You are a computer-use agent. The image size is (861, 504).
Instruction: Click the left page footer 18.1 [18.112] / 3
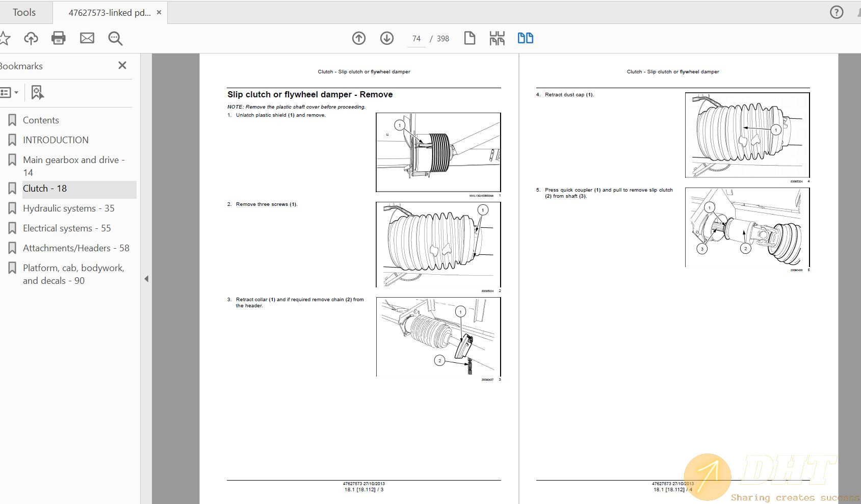pos(364,490)
